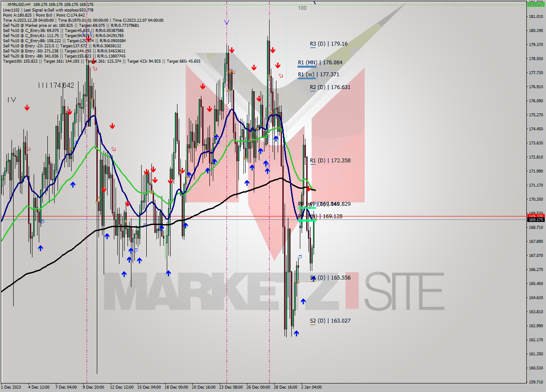Click the '12 Dec 12:00' time label

[x=122, y=387]
